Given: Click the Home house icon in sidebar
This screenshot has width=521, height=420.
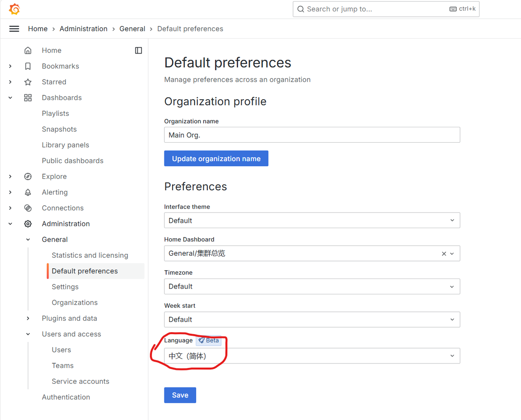Looking at the screenshot, I should [28, 50].
